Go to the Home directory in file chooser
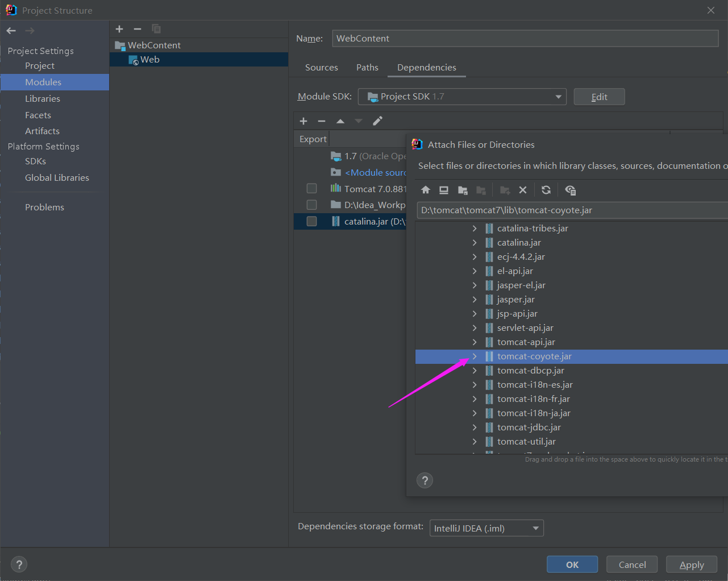Screen dimensions: 728x581 point(426,190)
